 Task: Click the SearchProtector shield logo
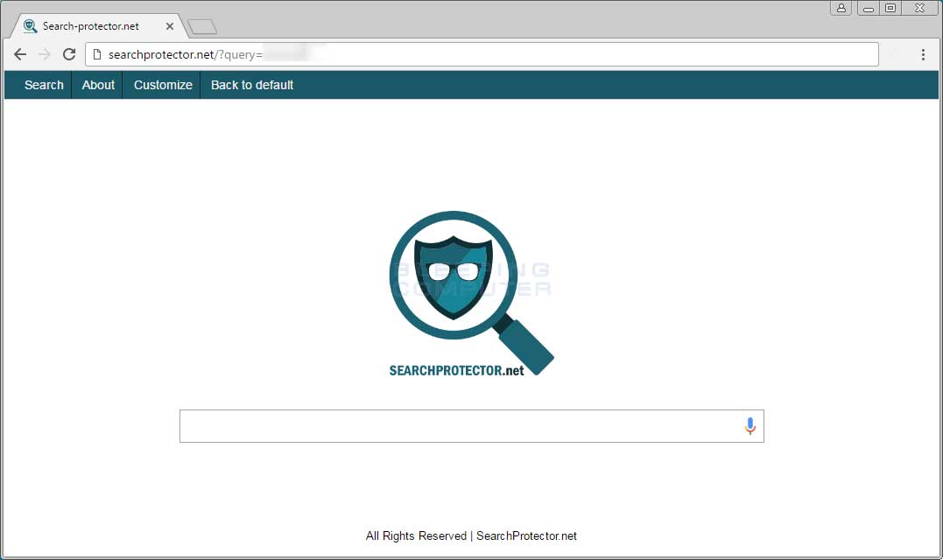452,278
